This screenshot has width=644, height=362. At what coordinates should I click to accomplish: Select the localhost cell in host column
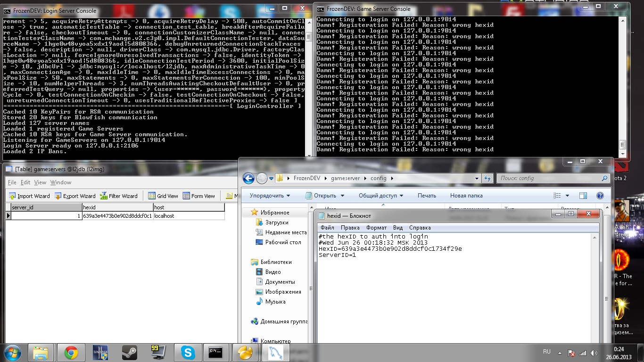pos(189,216)
